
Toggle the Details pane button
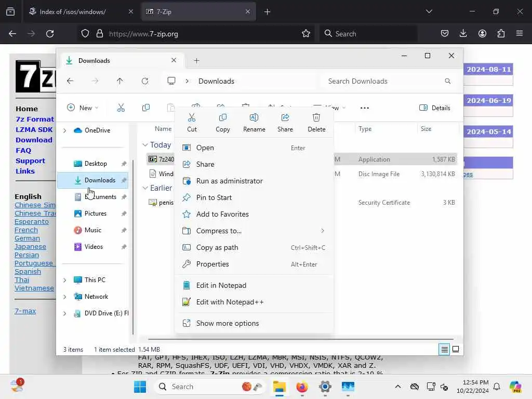click(435, 108)
